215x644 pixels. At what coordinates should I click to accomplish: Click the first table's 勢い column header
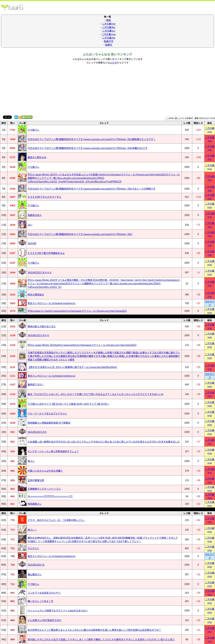coord(13,123)
